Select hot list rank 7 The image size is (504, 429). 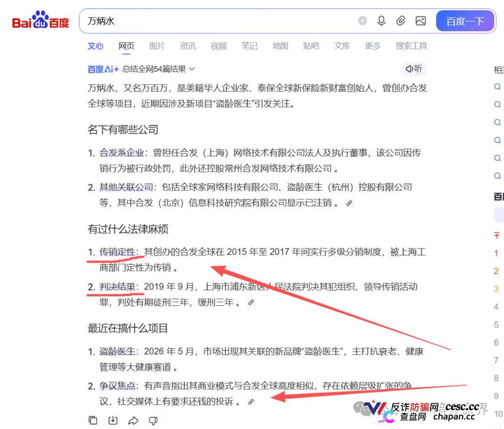(496, 360)
